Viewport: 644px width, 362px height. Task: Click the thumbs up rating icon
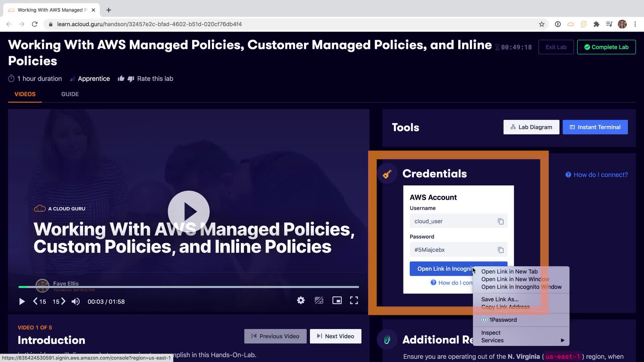[x=121, y=79]
